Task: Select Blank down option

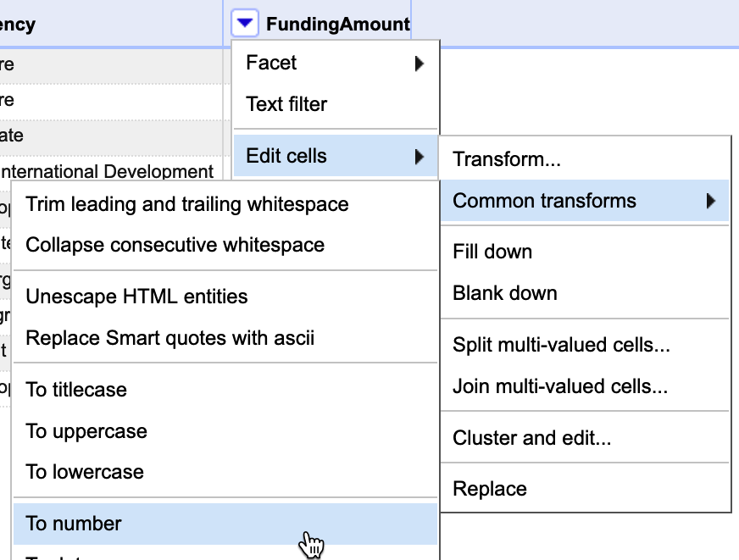Action: 505,293
